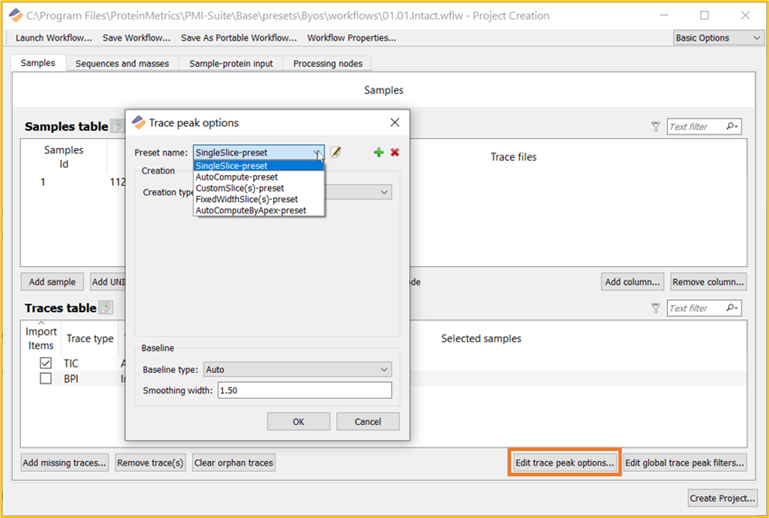769x518 pixels.
Task: Cancel the Trace peak options dialog
Action: click(x=368, y=422)
